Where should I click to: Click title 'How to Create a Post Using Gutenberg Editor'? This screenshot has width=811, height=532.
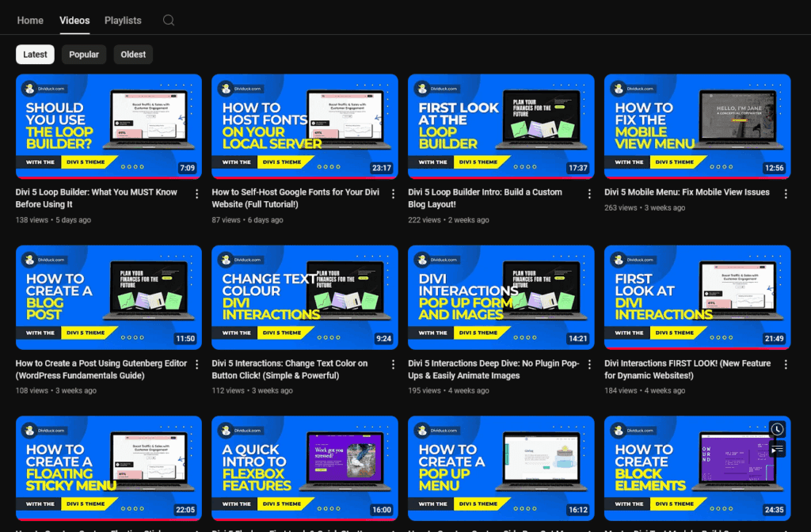[x=101, y=369]
